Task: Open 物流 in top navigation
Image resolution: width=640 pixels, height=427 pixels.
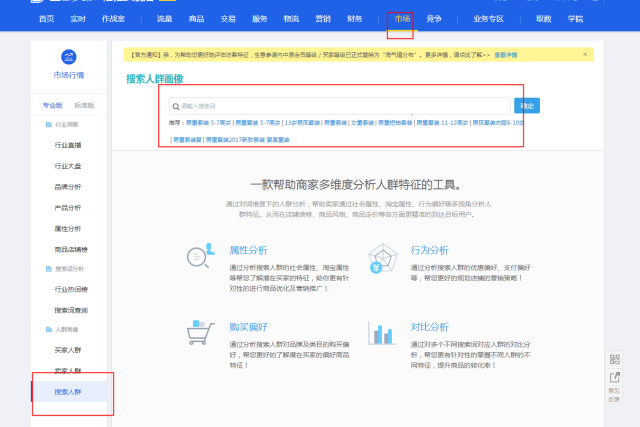Action: click(291, 19)
